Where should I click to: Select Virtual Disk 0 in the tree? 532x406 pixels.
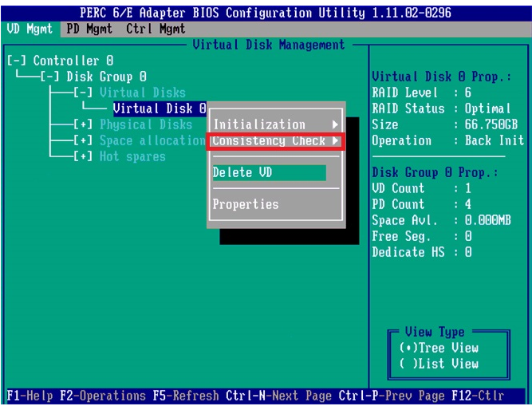[160, 108]
